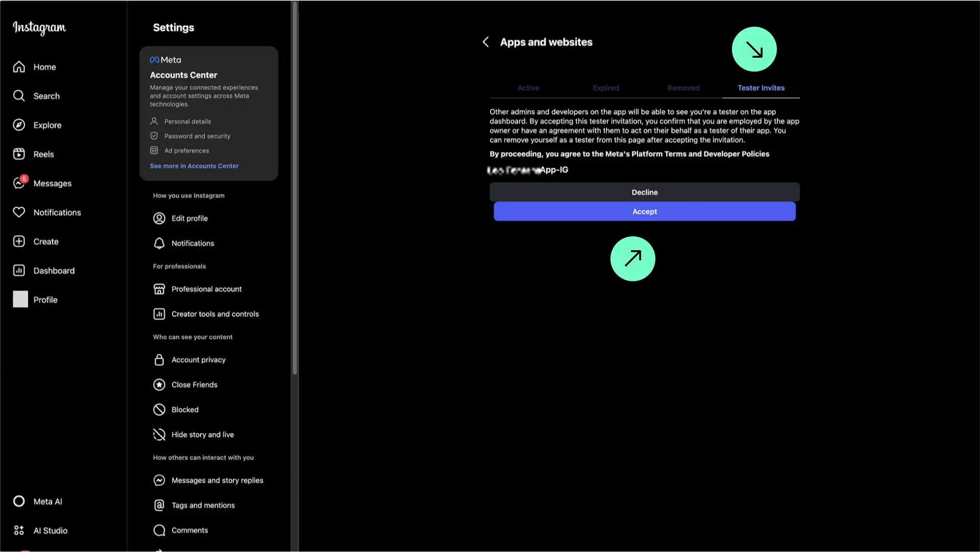Open Blocked accounts setting
The image size is (980, 552).
click(176, 410)
